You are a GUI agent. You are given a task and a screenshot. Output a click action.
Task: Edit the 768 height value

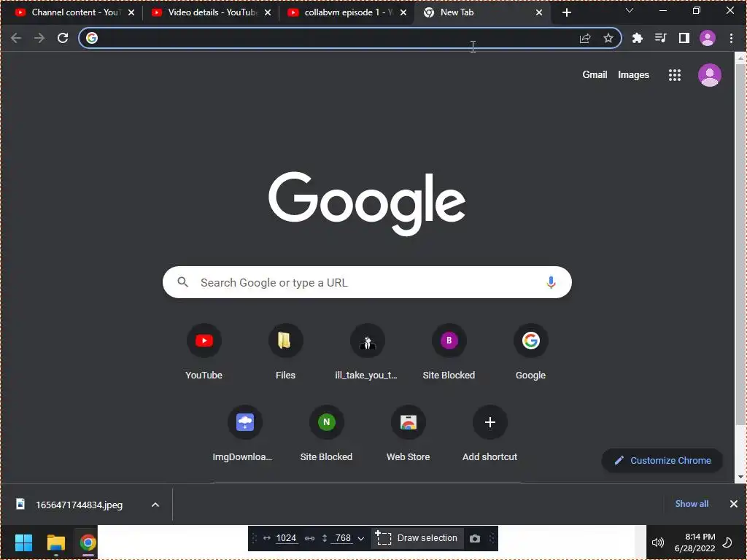pos(343,538)
